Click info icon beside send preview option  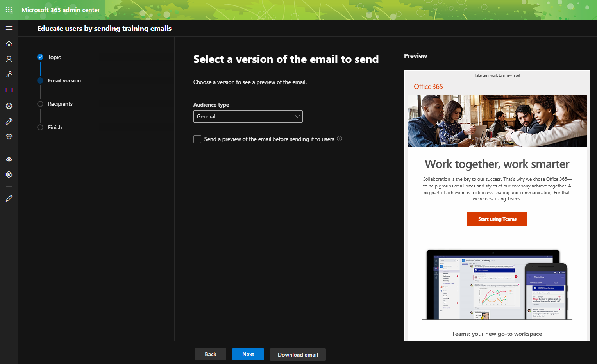point(340,139)
